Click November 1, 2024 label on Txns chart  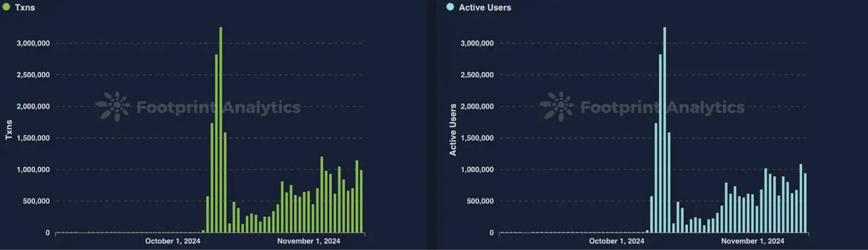tap(309, 241)
